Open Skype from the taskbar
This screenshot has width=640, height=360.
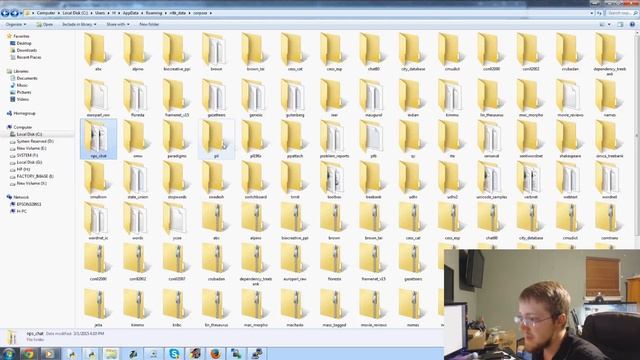[174, 353]
